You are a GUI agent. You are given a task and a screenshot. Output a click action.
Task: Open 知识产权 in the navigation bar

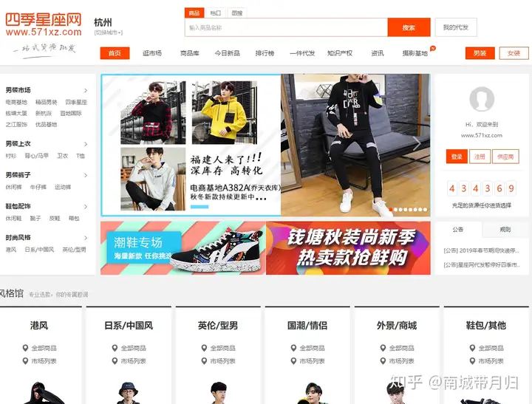340,53
